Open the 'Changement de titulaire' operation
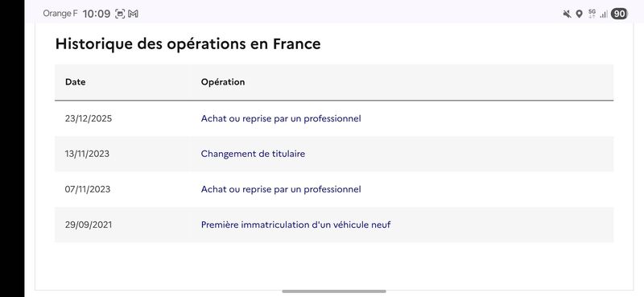The width and height of the screenshot is (644, 297). point(253,154)
